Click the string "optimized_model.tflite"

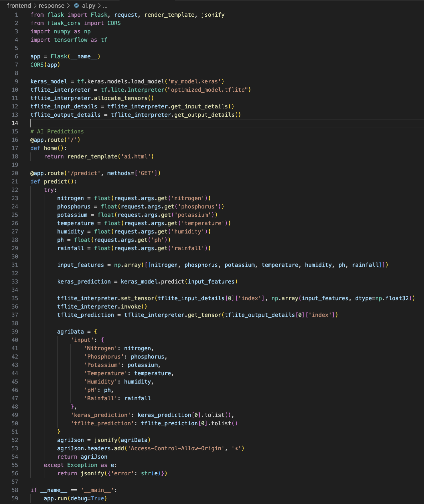[x=208, y=90]
